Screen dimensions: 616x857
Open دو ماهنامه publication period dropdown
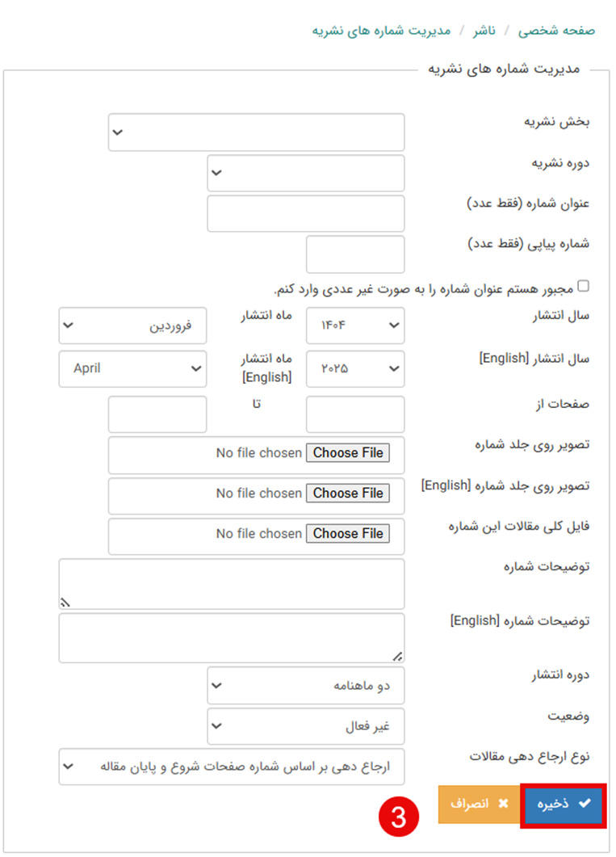click(x=305, y=686)
